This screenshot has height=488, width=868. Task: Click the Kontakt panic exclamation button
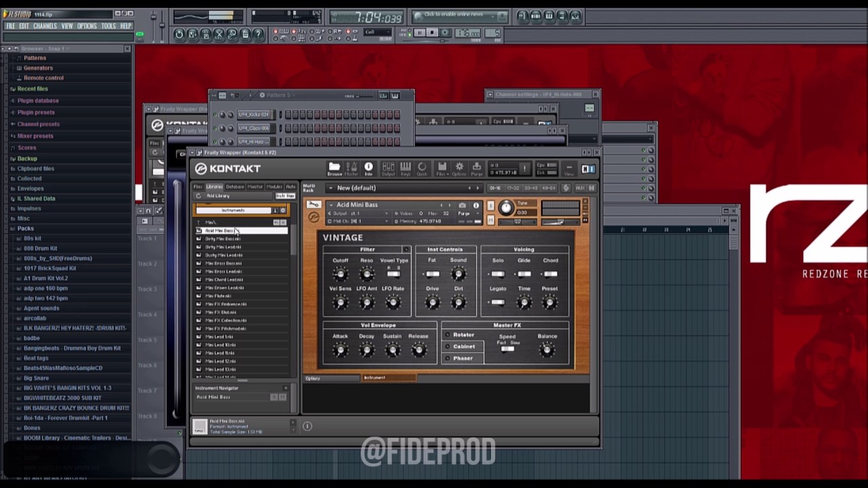525,168
